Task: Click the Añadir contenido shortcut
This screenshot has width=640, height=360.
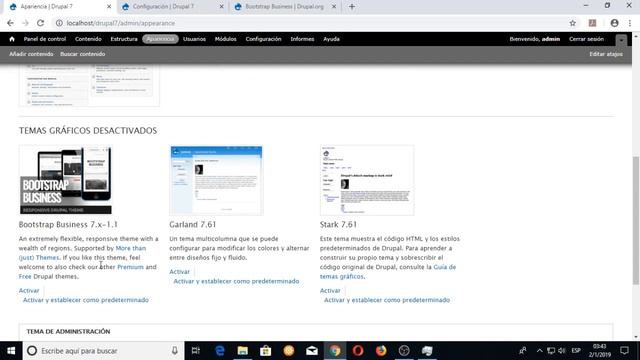Action: coord(31,54)
